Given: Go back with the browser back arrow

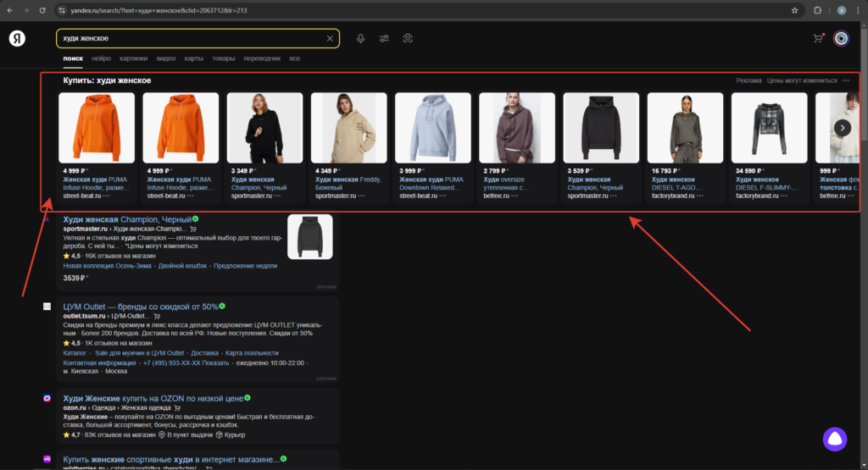Looking at the screenshot, I should pos(10,10).
